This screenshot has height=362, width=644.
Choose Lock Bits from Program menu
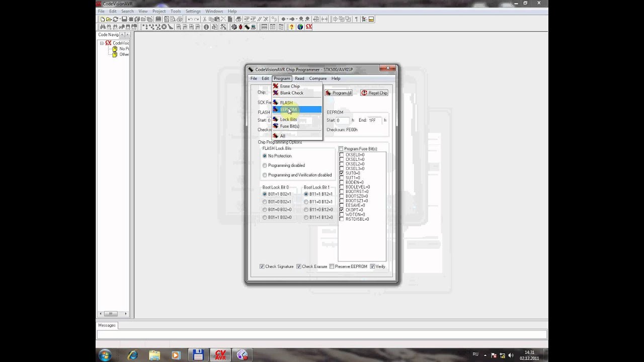(297, 119)
